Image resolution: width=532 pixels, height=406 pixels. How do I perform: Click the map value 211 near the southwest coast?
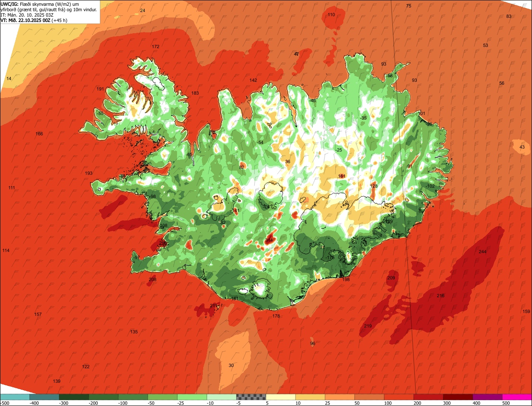click(x=214, y=306)
